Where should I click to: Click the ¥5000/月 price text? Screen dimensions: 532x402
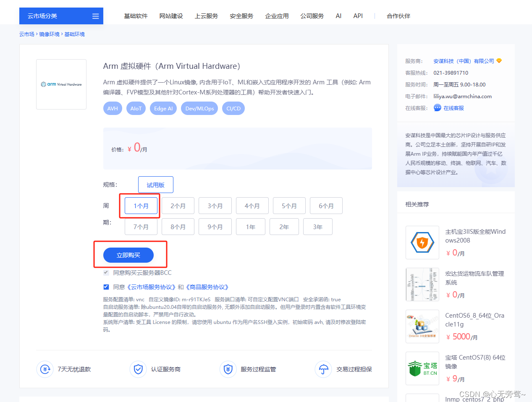pos(461,337)
